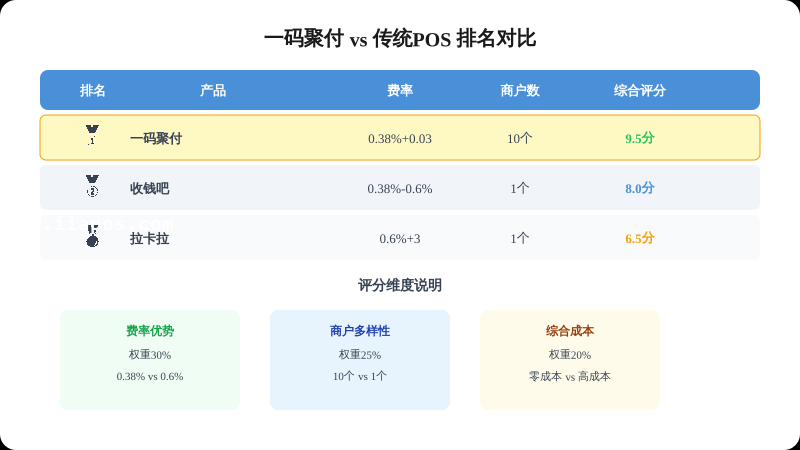Click 权重25% in the blue card
The height and width of the screenshot is (450, 800).
click(x=360, y=355)
